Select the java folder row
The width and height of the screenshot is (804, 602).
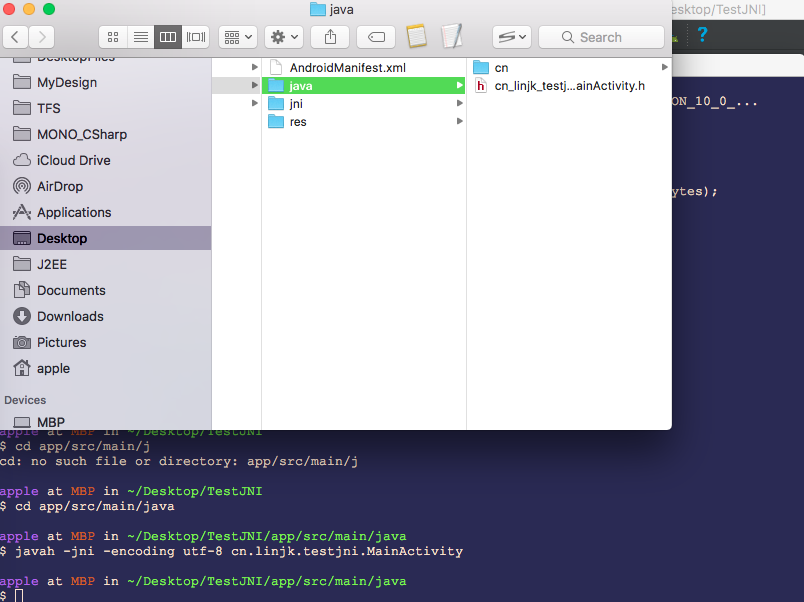(x=364, y=86)
